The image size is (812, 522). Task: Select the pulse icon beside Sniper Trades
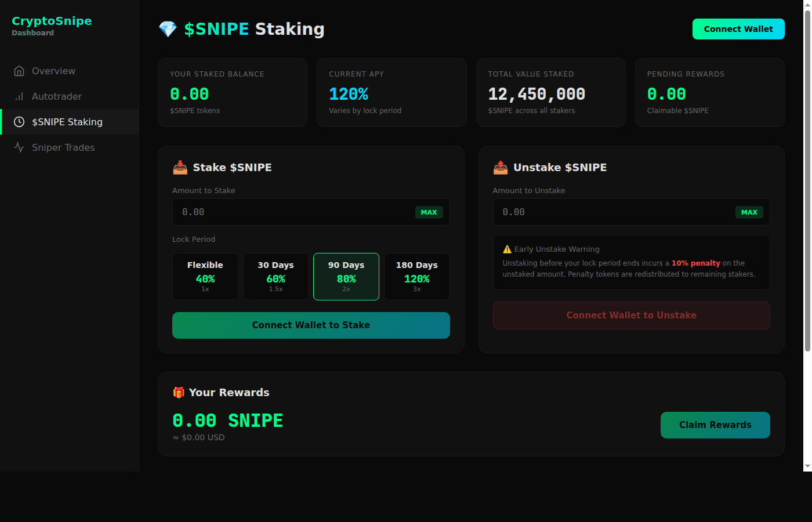pyautogui.click(x=19, y=147)
